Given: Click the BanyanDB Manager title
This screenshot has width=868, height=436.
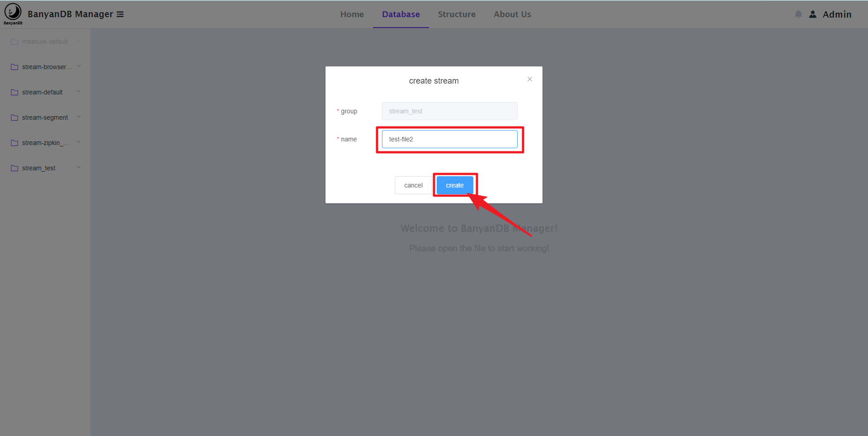Looking at the screenshot, I should (71, 14).
